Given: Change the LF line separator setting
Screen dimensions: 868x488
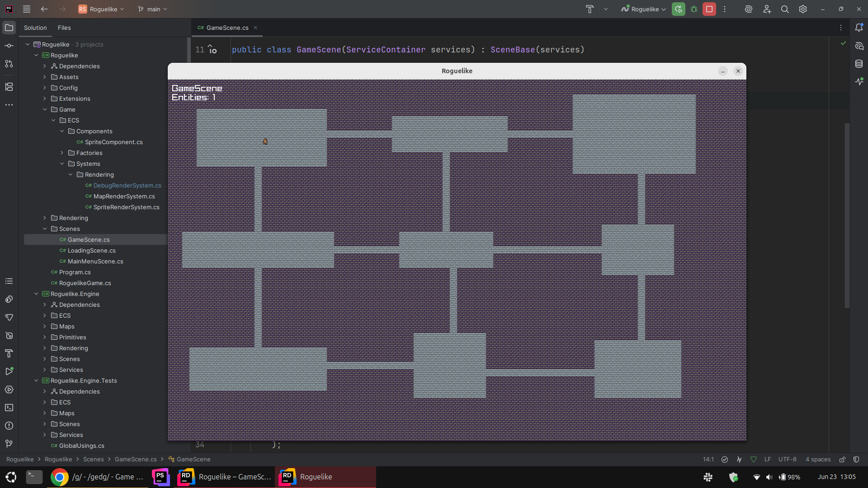Looking at the screenshot, I should pos(768,460).
